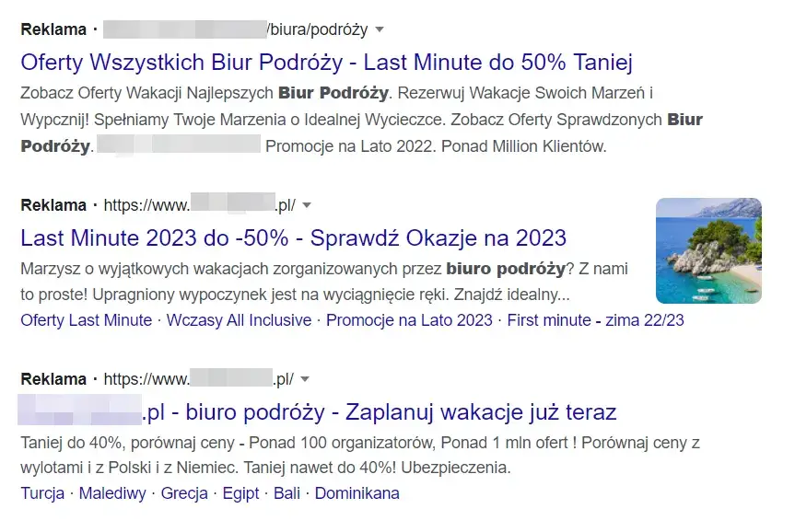Select the 'Bali' destination link
The height and width of the screenshot is (532, 795).
coord(286,492)
